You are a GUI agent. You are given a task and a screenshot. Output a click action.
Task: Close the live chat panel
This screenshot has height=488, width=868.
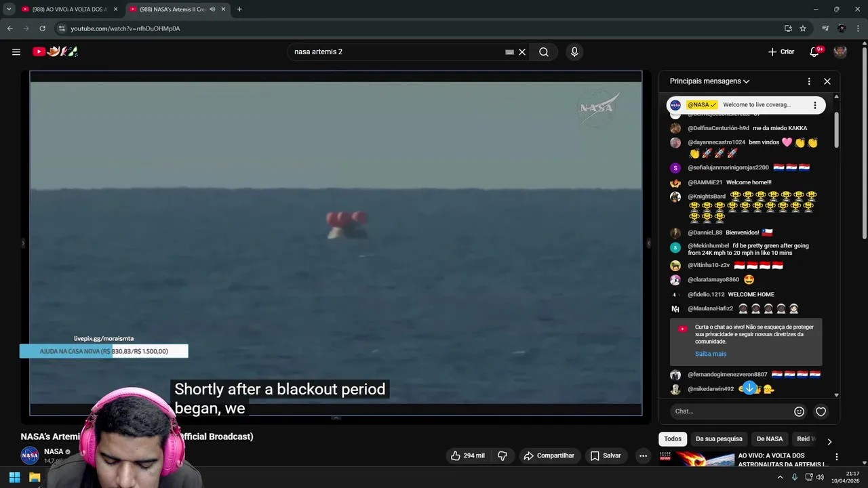pyautogui.click(x=827, y=81)
